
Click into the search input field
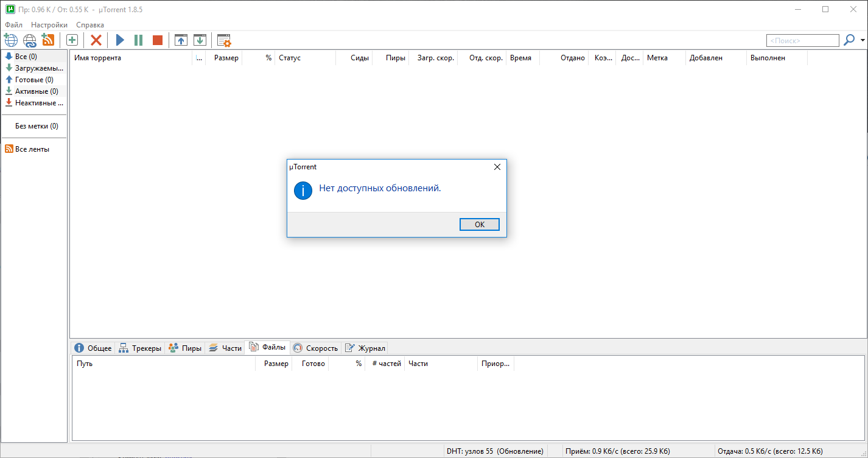[x=802, y=40]
